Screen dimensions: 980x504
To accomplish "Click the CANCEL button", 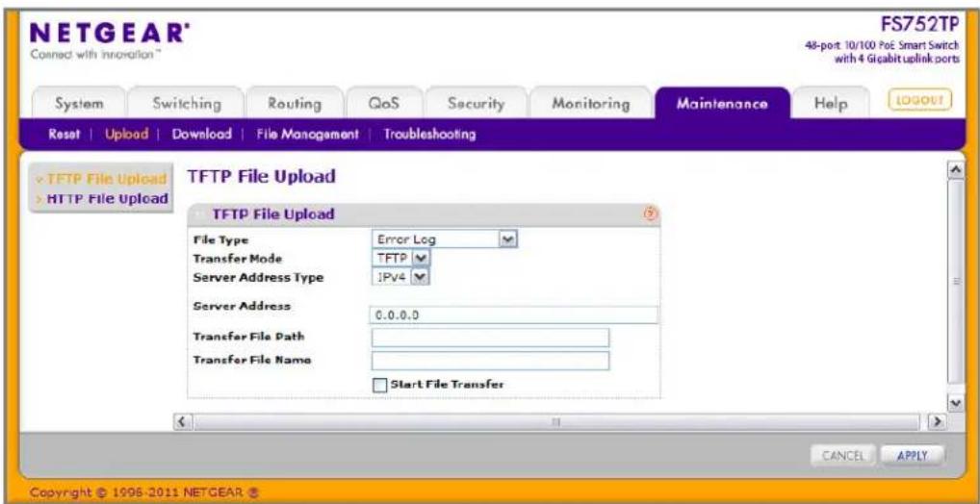I will (x=843, y=455).
